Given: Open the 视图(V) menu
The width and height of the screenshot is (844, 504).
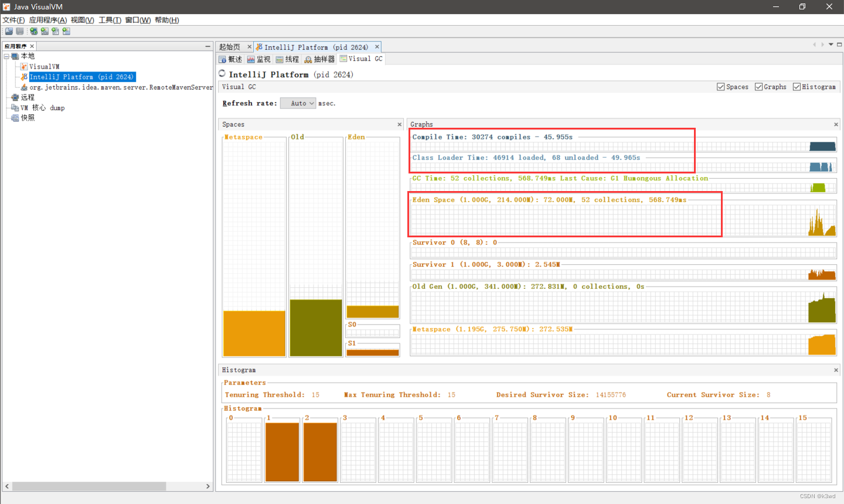Looking at the screenshot, I should (x=83, y=20).
